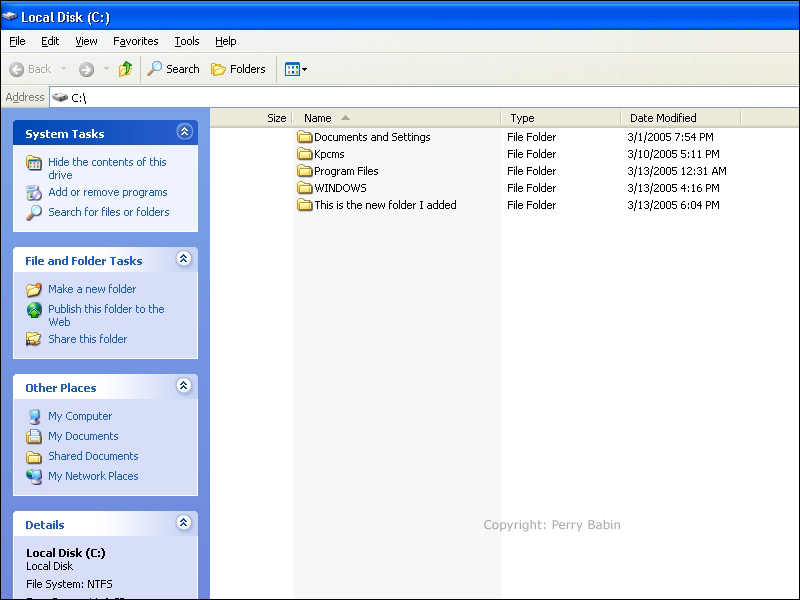Image resolution: width=800 pixels, height=600 pixels.
Task: Open the Back history dropdown arrow
Action: (63, 68)
